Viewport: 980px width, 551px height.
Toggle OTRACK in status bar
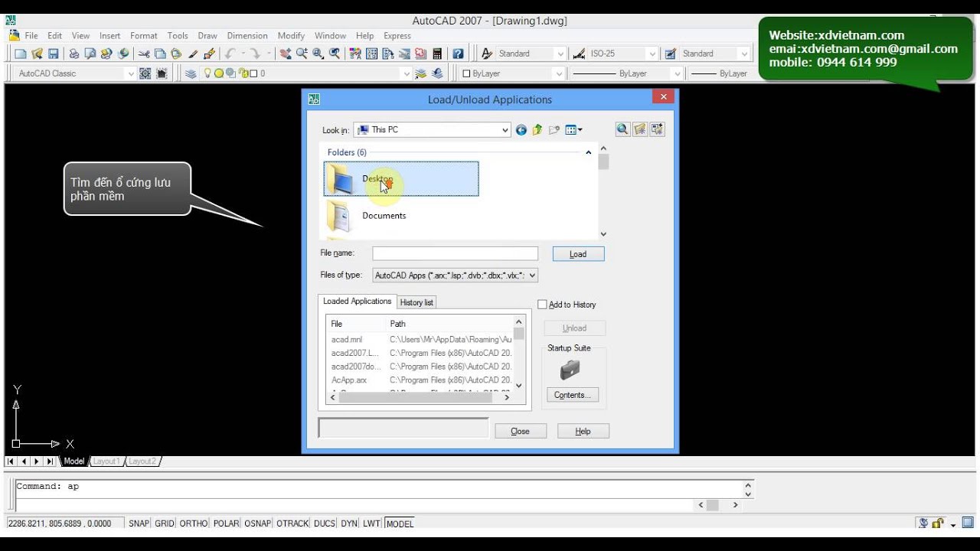pyautogui.click(x=292, y=523)
